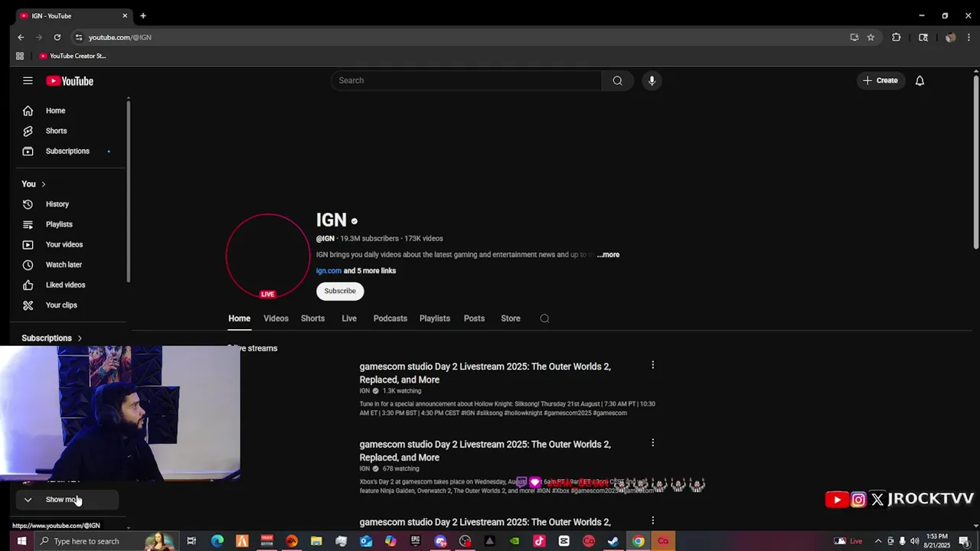Viewport: 980px width, 551px height.
Task: Open the YouTube hamburger guide menu
Action: tap(28, 80)
